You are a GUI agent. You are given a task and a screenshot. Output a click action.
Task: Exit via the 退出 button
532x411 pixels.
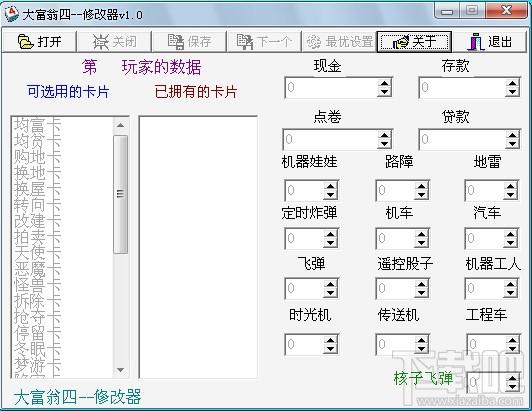pos(490,42)
